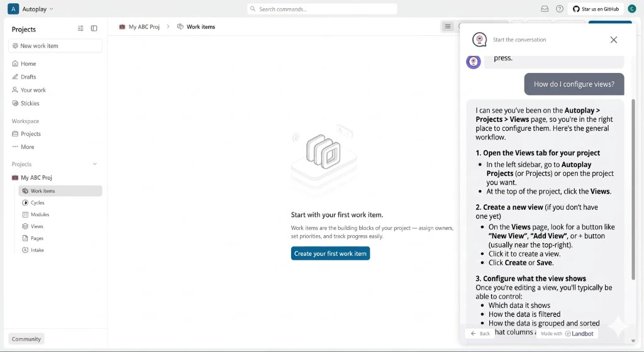Viewport: 644px width, 352px height.
Task: Click the Your work person icon
Action: pyautogui.click(x=15, y=90)
